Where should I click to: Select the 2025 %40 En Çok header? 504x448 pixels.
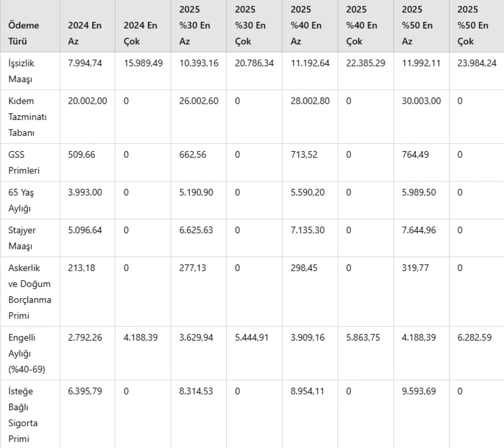[x=361, y=25]
